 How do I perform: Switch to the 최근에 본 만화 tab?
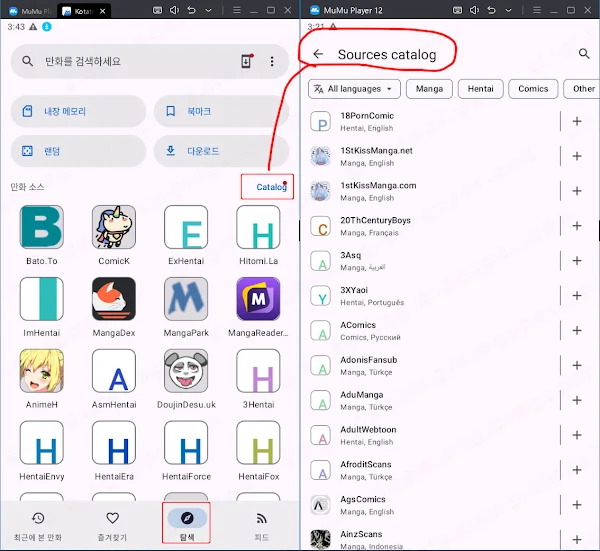pos(38,526)
